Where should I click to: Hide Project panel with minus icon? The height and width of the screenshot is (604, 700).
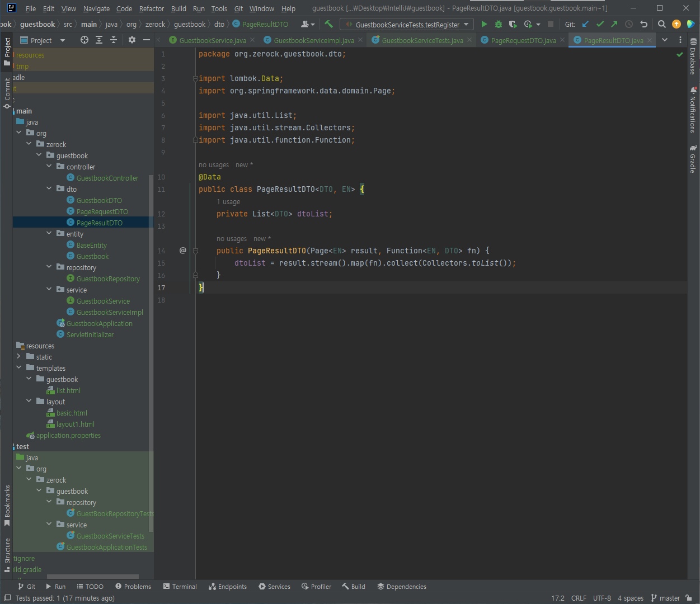click(x=147, y=40)
